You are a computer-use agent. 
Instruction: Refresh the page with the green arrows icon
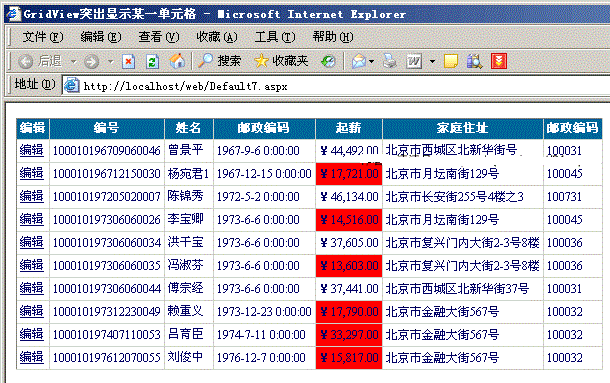(152, 61)
